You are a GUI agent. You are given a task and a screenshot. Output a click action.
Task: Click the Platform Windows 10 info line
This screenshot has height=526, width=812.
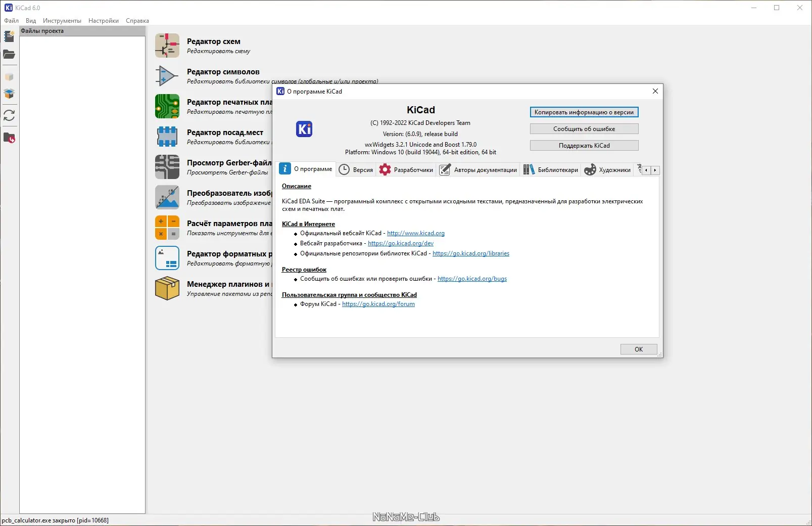[420, 152]
